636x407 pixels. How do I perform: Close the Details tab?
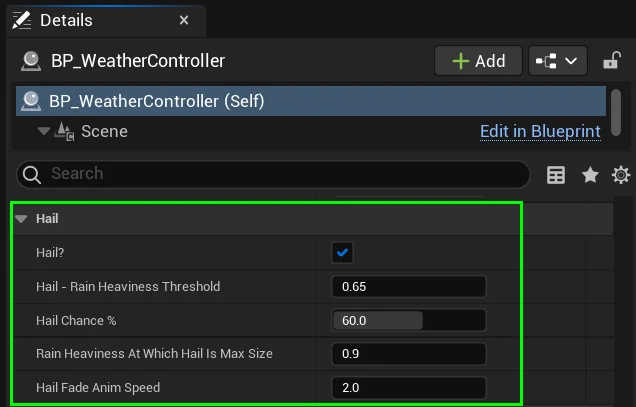[x=183, y=20]
